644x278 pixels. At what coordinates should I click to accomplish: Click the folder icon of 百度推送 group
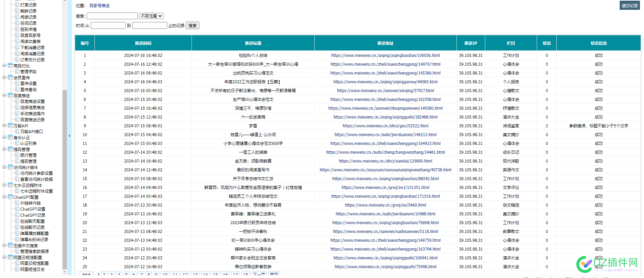point(10,95)
